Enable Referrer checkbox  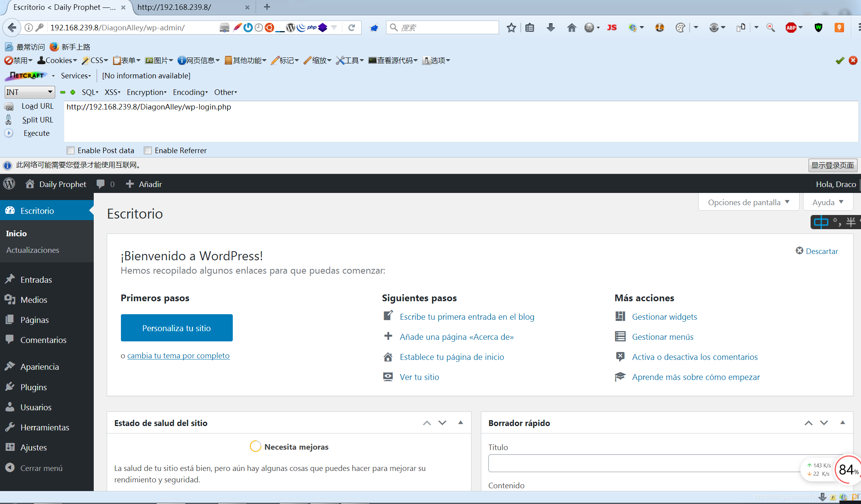[148, 150]
